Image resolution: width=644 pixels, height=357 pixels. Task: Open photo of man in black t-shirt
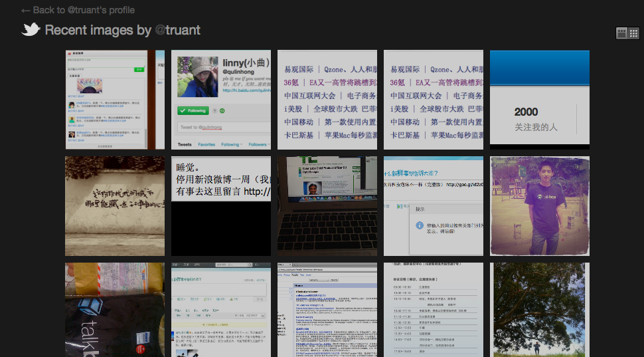pyautogui.click(x=540, y=206)
